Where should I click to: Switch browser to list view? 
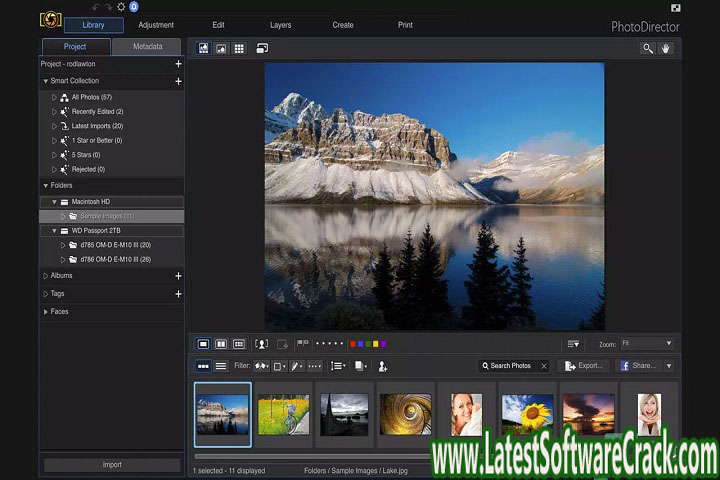pyautogui.click(x=221, y=366)
